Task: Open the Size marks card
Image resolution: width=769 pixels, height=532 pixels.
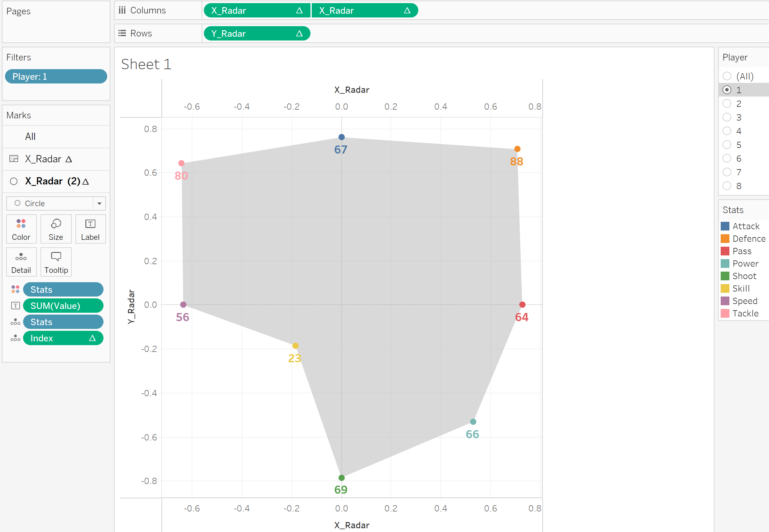Action: (x=56, y=229)
